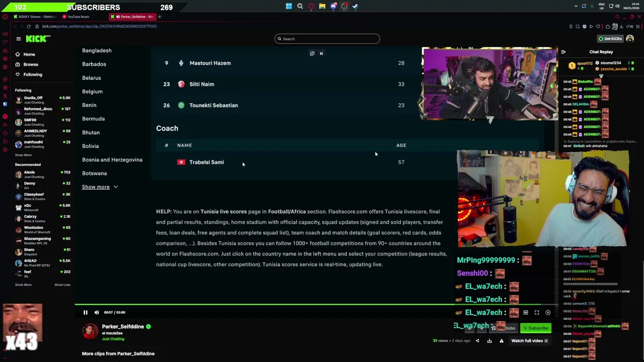Screen dimensions: 644x362
Task: Collapse recommended list with Show Less
Action: (62, 285)
